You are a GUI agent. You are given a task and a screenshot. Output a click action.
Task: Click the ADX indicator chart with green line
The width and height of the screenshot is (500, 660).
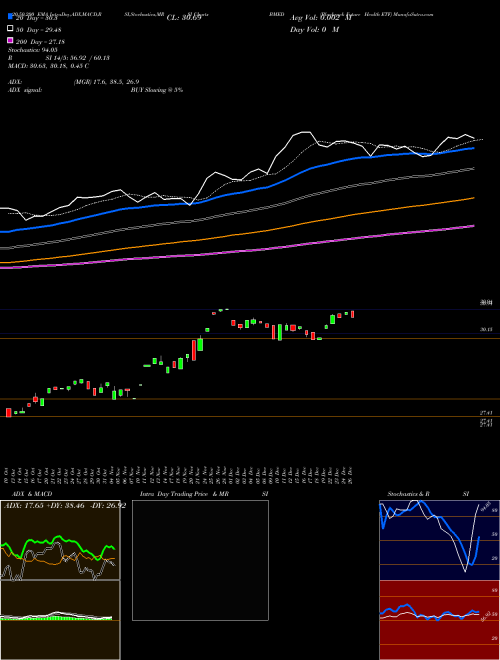pos(60,540)
